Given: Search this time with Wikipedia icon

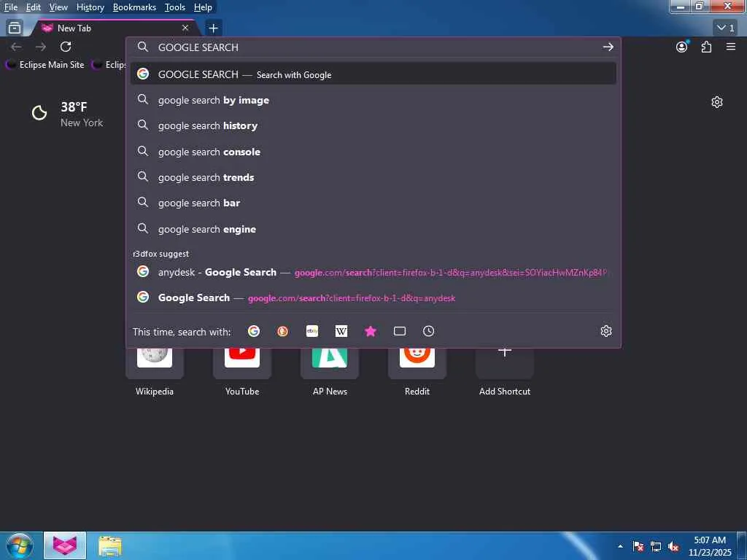Looking at the screenshot, I should pos(341,331).
